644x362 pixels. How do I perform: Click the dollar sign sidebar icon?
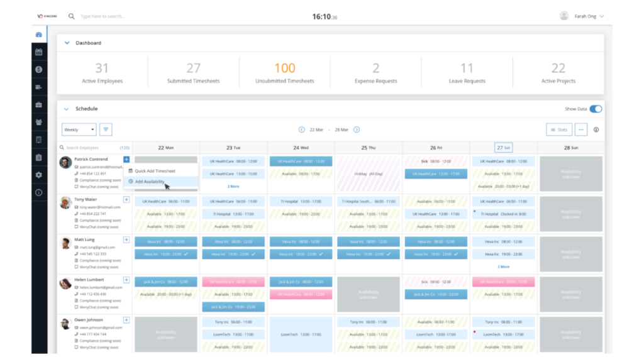[39, 70]
